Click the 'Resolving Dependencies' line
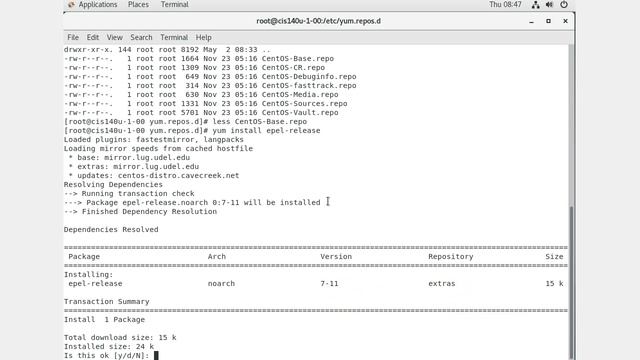The width and height of the screenshot is (640, 360). (x=113, y=184)
